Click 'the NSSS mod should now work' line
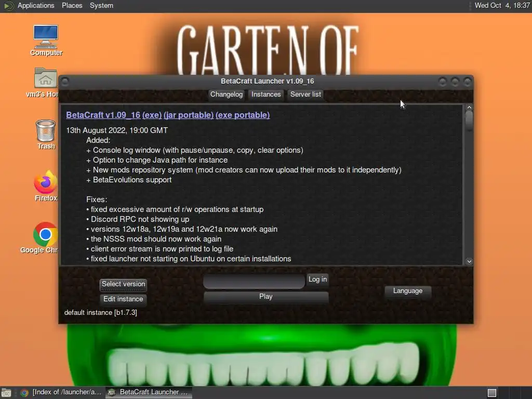The width and height of the screenshot is (532, 399). click(x=154, y=239)
